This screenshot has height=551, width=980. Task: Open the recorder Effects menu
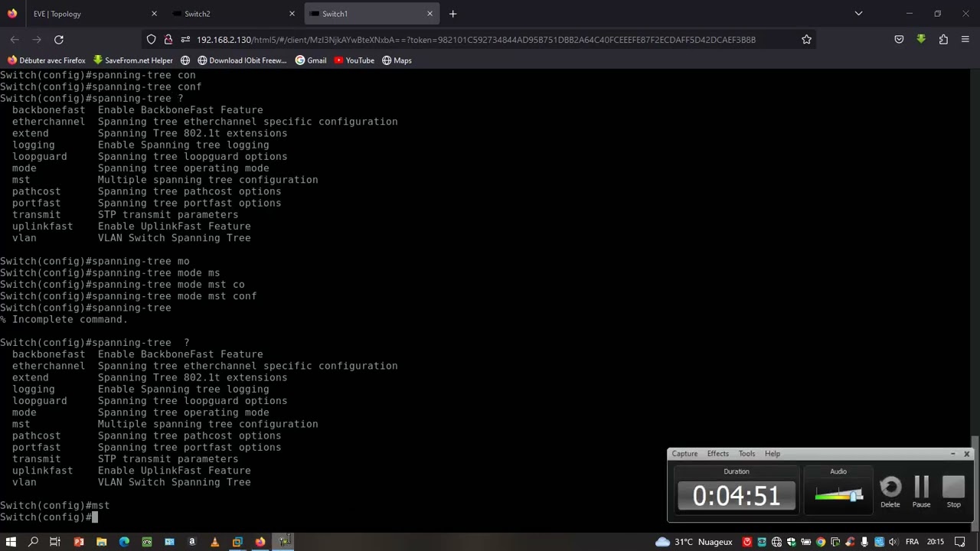pyautogui.click(x=717, y=454)
